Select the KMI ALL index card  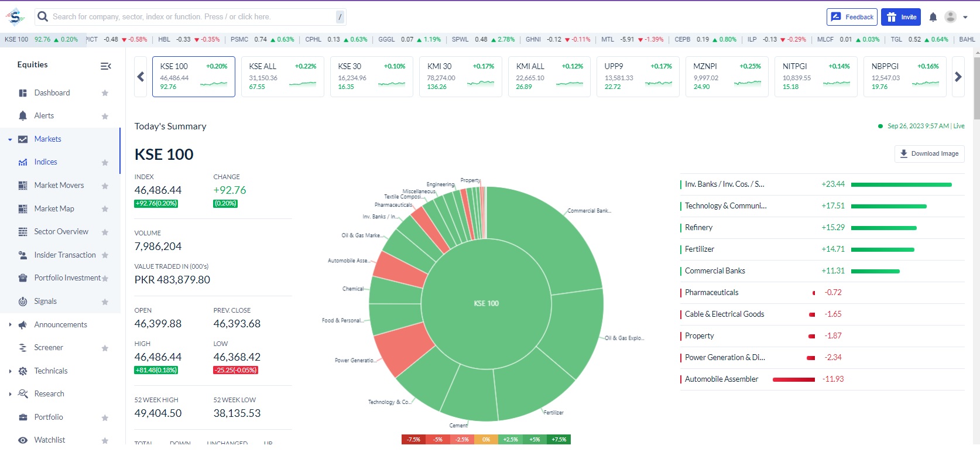[550, 77]
